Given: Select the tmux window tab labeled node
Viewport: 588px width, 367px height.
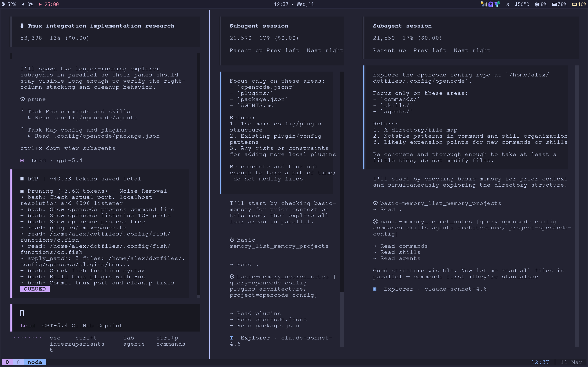Looking at the screenshot, I should click(35, 362).
